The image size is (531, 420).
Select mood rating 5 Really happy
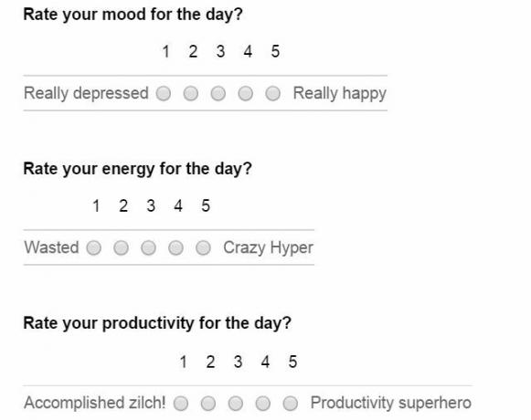tap(273, 93)
